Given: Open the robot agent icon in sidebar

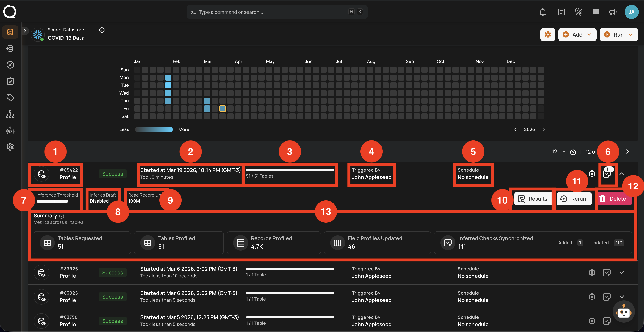Looking at the screenshot, I should (x=10, y=131).
